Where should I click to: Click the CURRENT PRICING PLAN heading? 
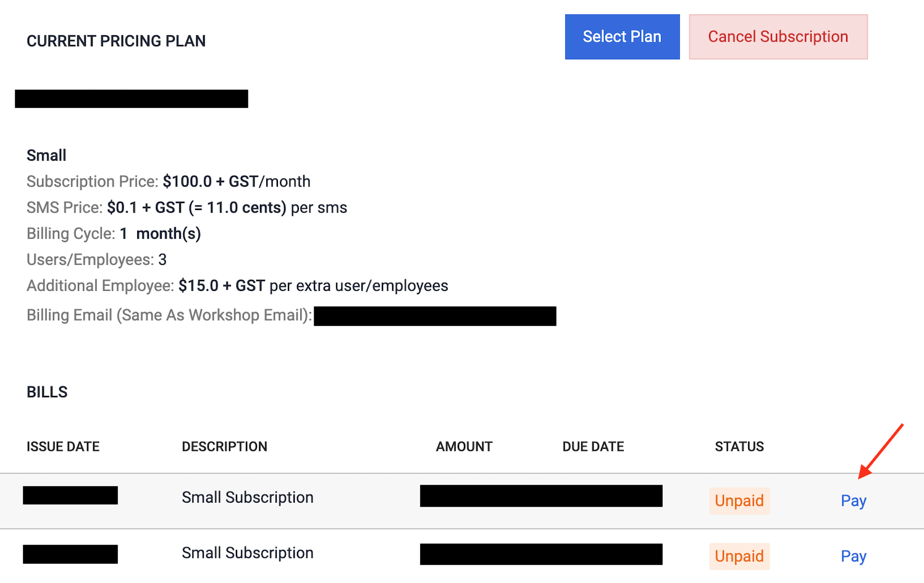tap(116, 41)
